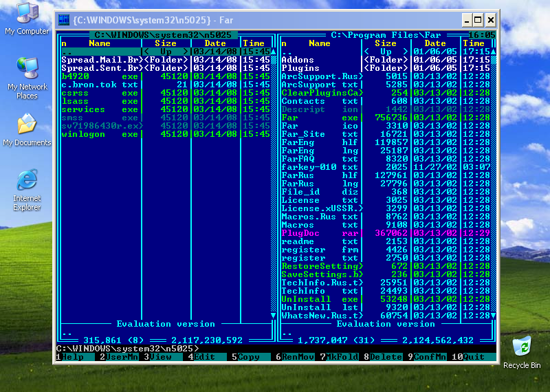Click right panel path C:\Program Files\Far

click(386, 35)
